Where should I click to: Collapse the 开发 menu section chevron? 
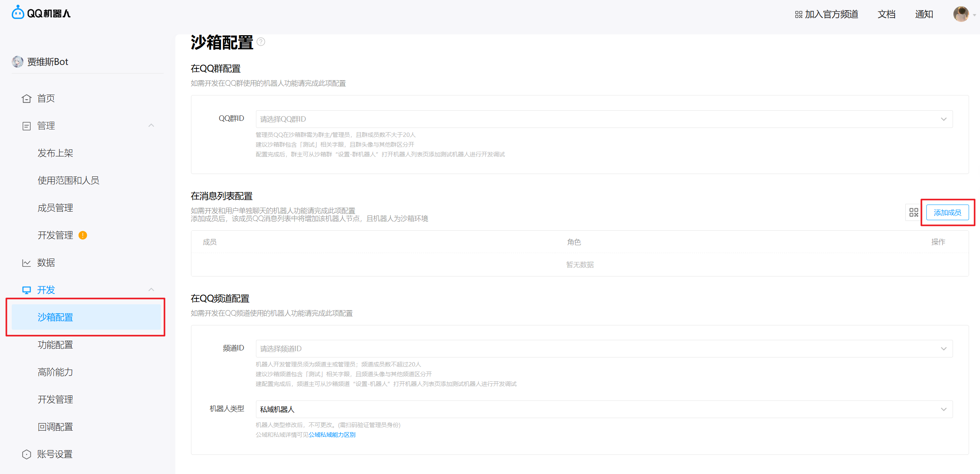click(x=151, y=290)
